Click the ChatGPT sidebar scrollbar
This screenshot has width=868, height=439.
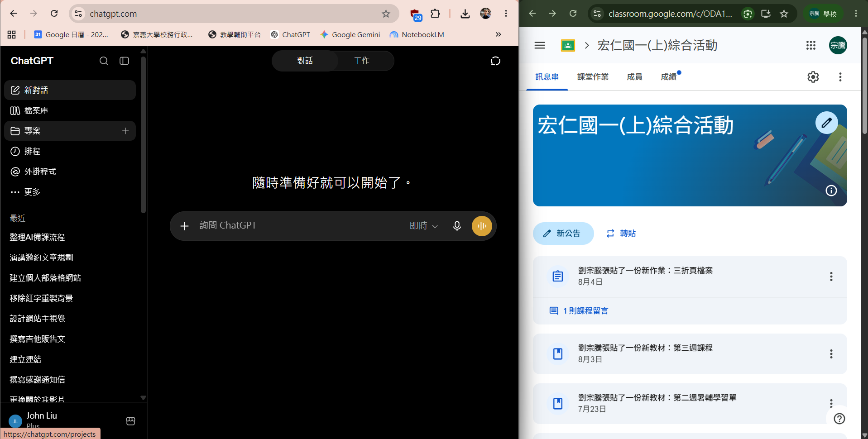pos(143,134)
